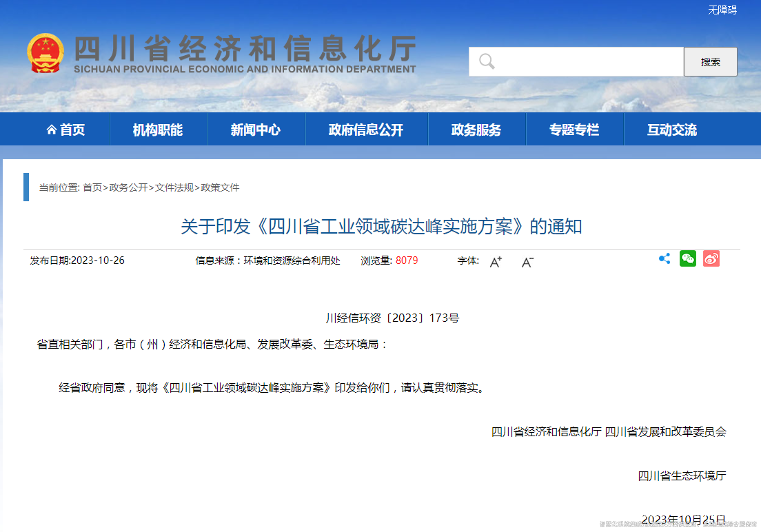
Task: Click the article title heading
Action: coord(380,226)
